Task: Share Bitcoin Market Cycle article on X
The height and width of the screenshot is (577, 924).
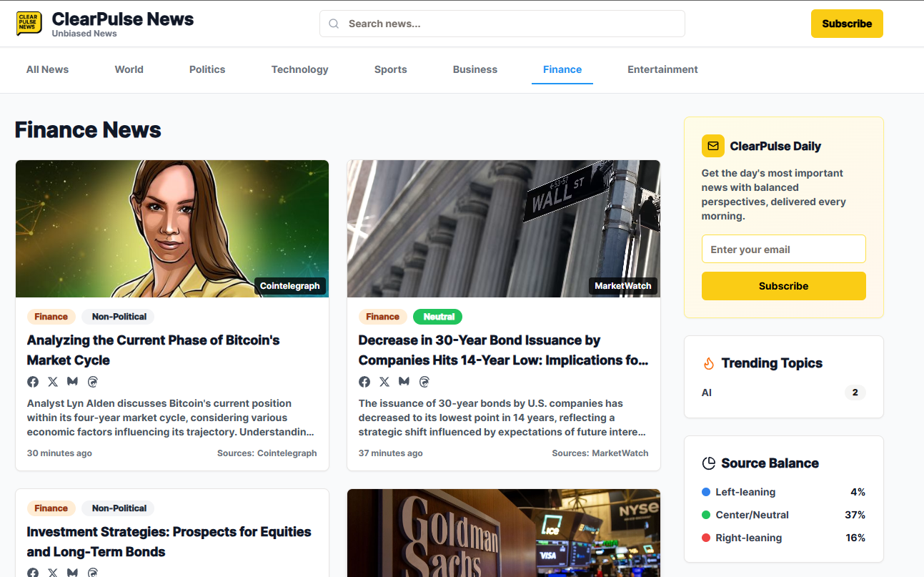Action: pyautogui.click(x=53, y=382)
